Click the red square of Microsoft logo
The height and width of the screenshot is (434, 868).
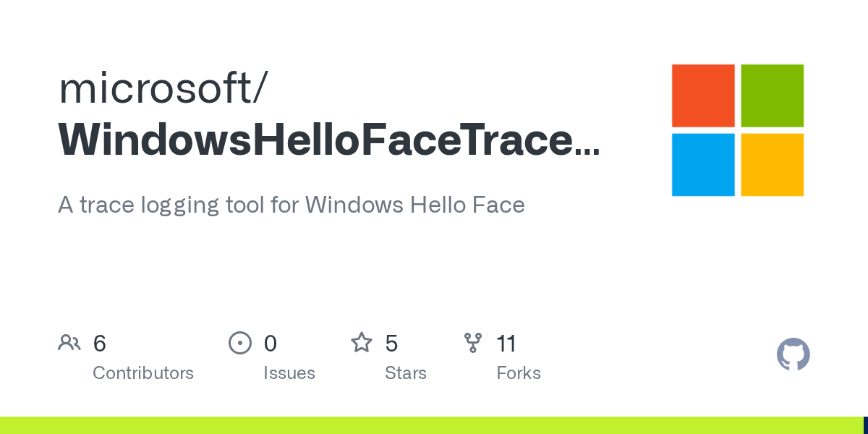click(703, 95)
